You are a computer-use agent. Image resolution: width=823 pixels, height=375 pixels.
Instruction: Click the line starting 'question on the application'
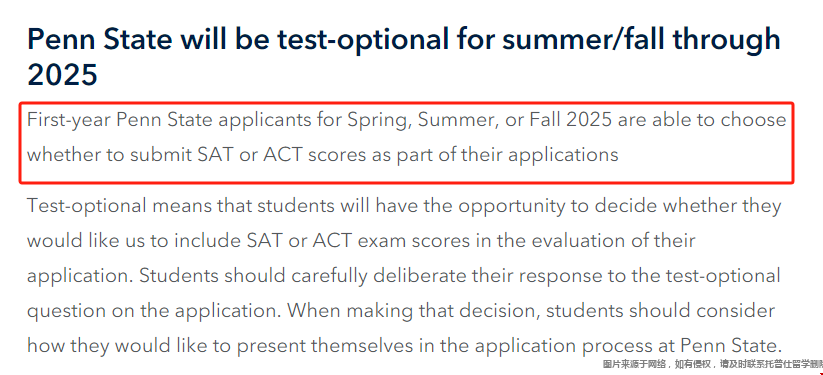[x=400, y=311]
